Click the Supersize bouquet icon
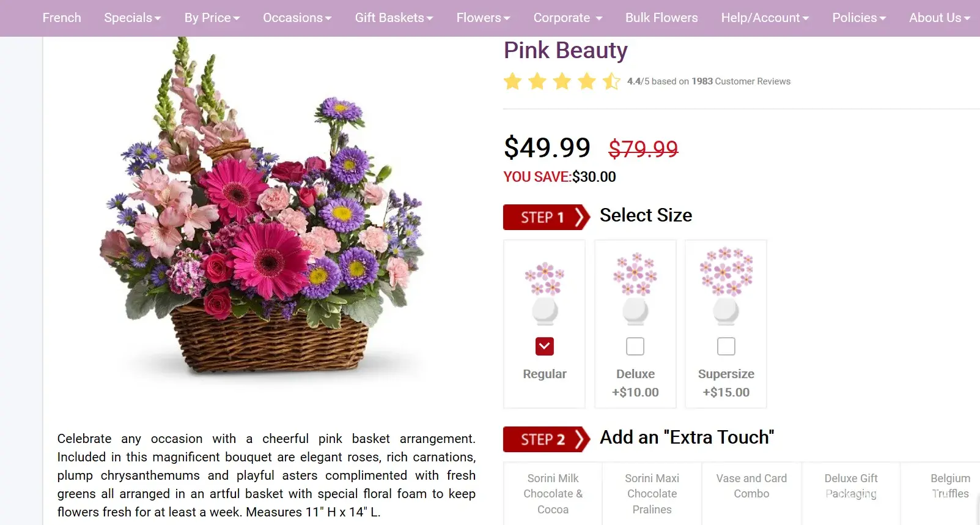 [726, 286]
